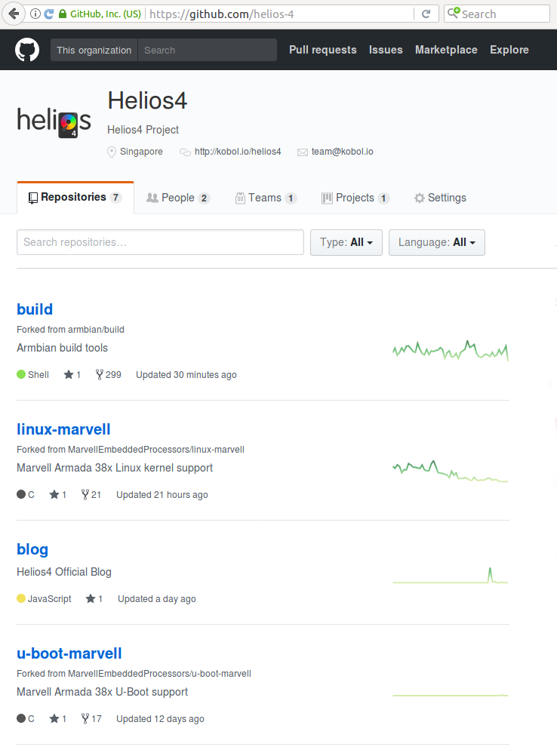Click the envelope icon beside team@kobol.io

pyautogui.click(x=303, y=152)
